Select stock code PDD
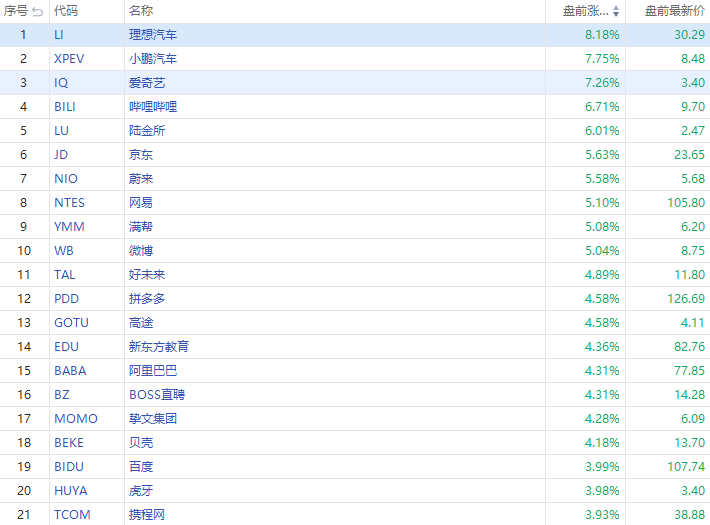 coord(67,299)
